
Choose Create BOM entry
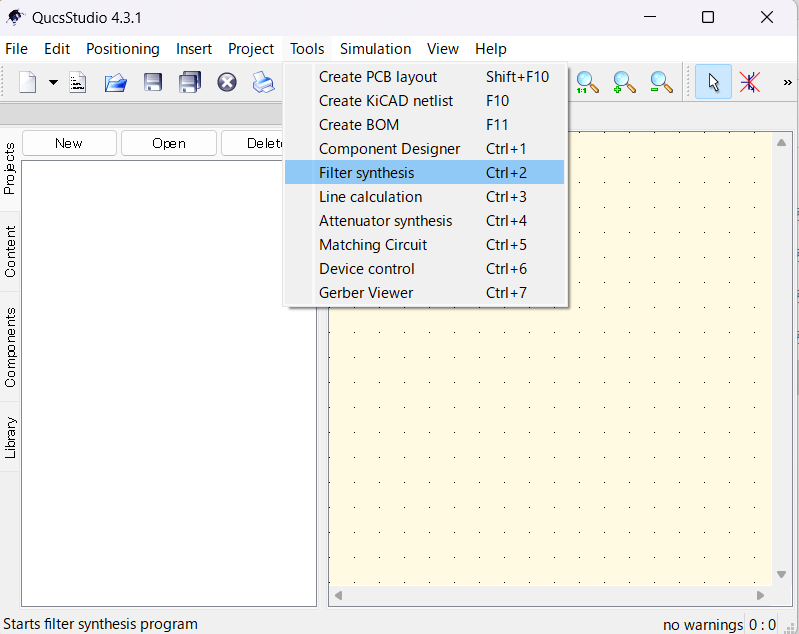[x=424, y=125]
